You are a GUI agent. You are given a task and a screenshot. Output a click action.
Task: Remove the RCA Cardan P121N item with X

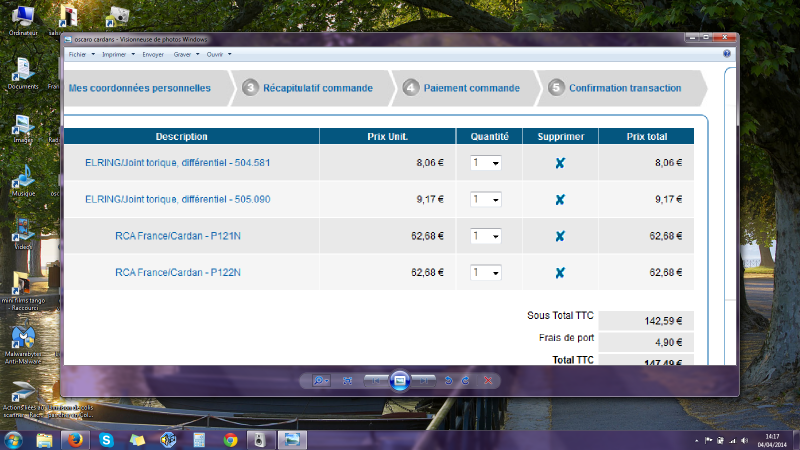560,236
